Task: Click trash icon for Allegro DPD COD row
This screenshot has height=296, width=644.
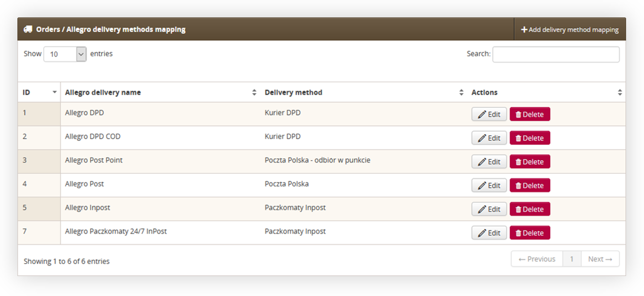Action: point(518,138)
